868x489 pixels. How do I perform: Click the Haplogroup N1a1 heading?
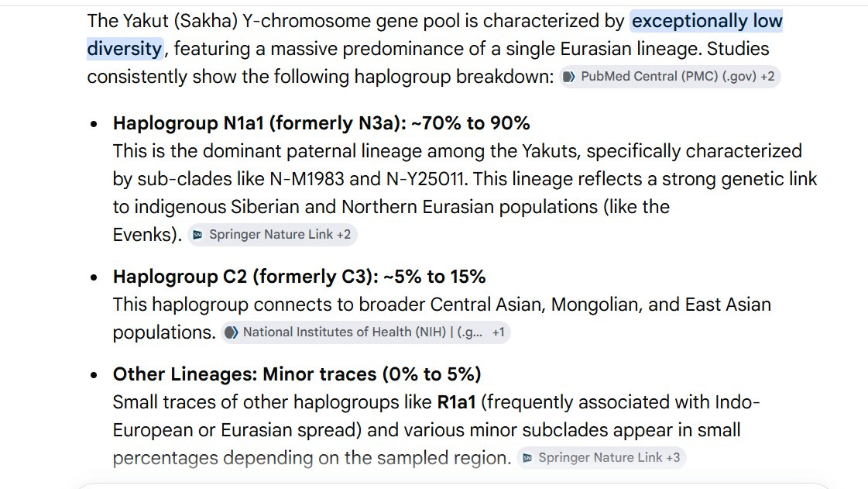pyautogui.click(x=321, y=123)
